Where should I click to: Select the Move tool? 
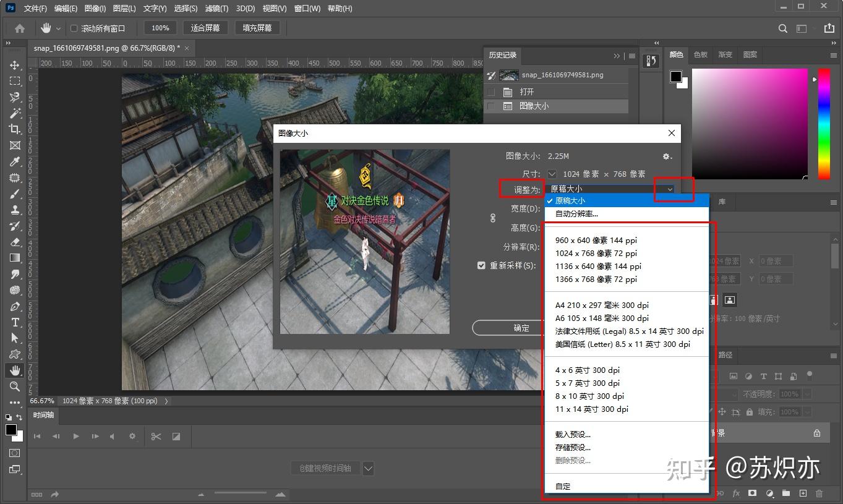[x=15, y=65]
